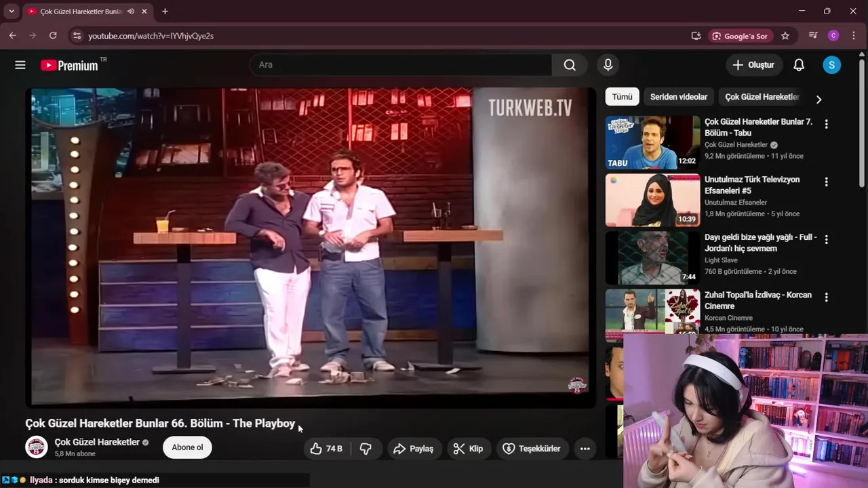This screenshot has width=868, height=488.
Task: Dislike the video with the thumbs-down icon
Action: (366, 449)
